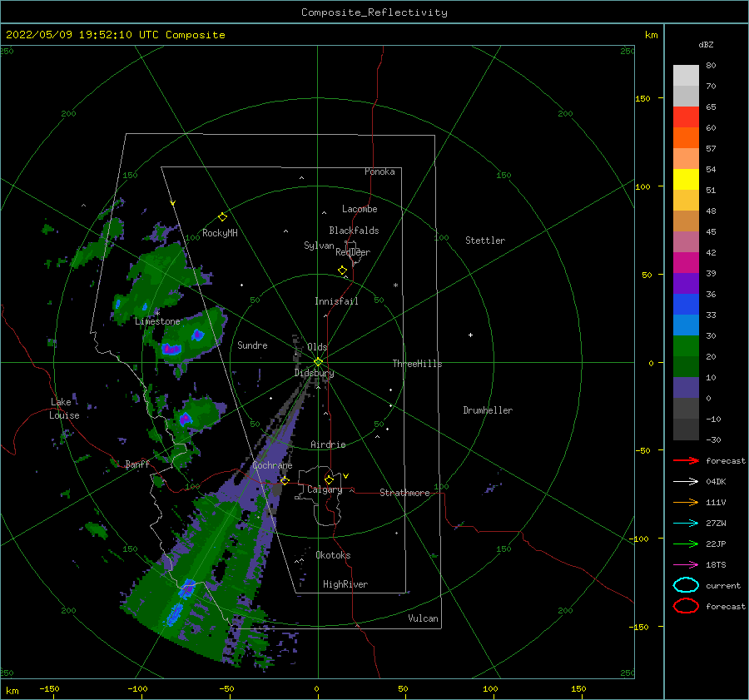The width and height of the screenshot is (749, 700).
Task: Click the 0 dBZ purple color swatch
Action: click(x=686, y=388)
